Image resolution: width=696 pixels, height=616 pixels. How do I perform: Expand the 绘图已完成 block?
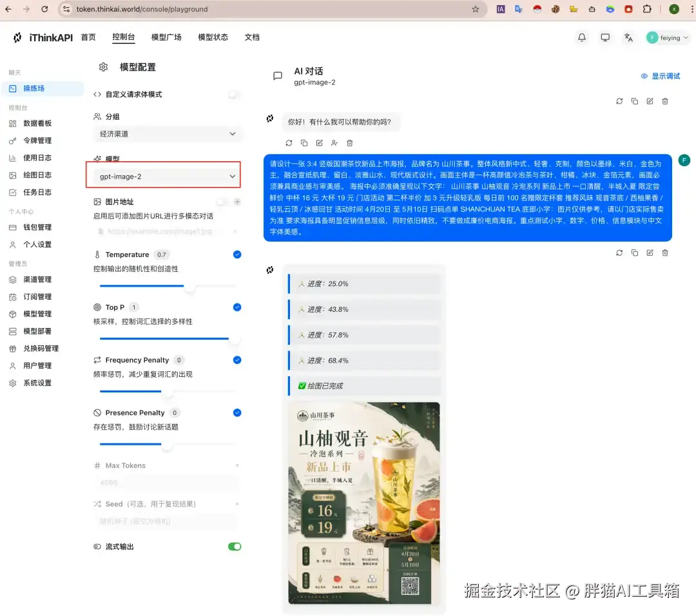[x=364, y=386]
